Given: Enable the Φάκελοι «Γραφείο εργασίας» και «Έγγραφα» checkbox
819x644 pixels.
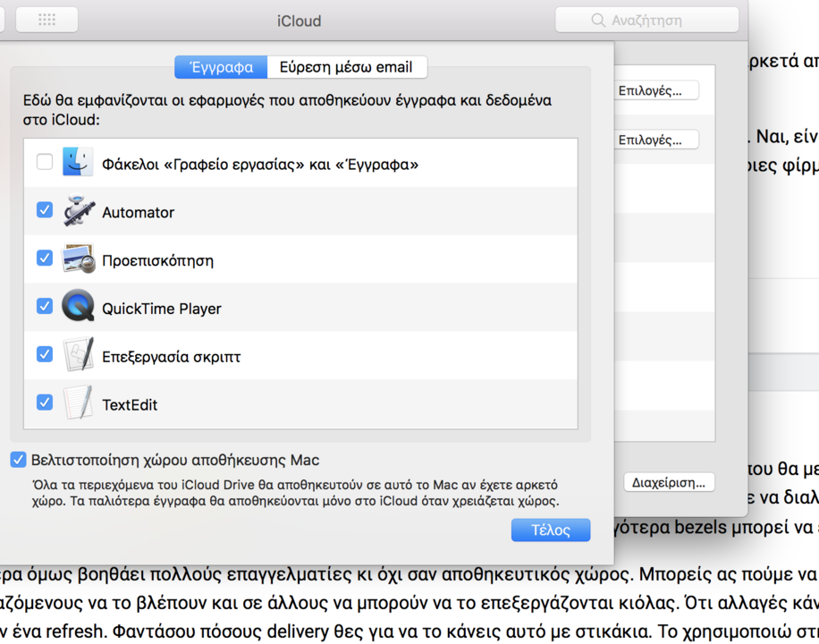Looking at the screenshot, I should click(45, 162).
